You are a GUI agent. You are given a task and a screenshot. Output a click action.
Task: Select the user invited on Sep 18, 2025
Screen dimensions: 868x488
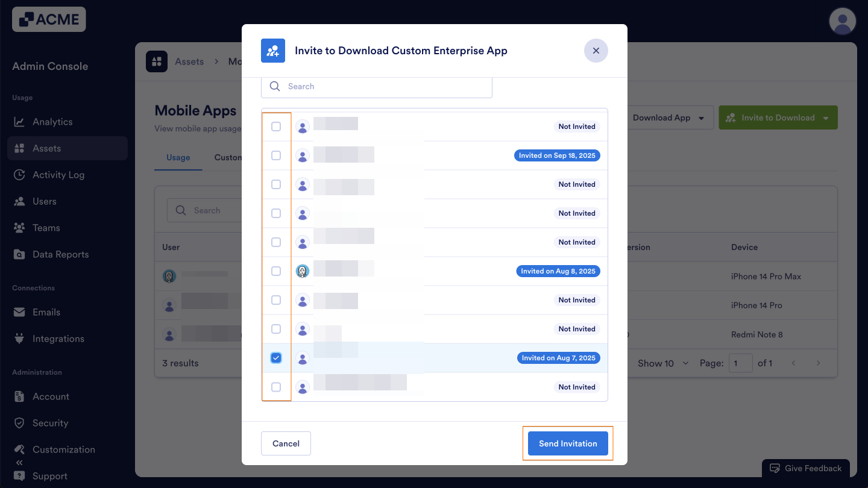pyautogui.click(x=276, y=155)
